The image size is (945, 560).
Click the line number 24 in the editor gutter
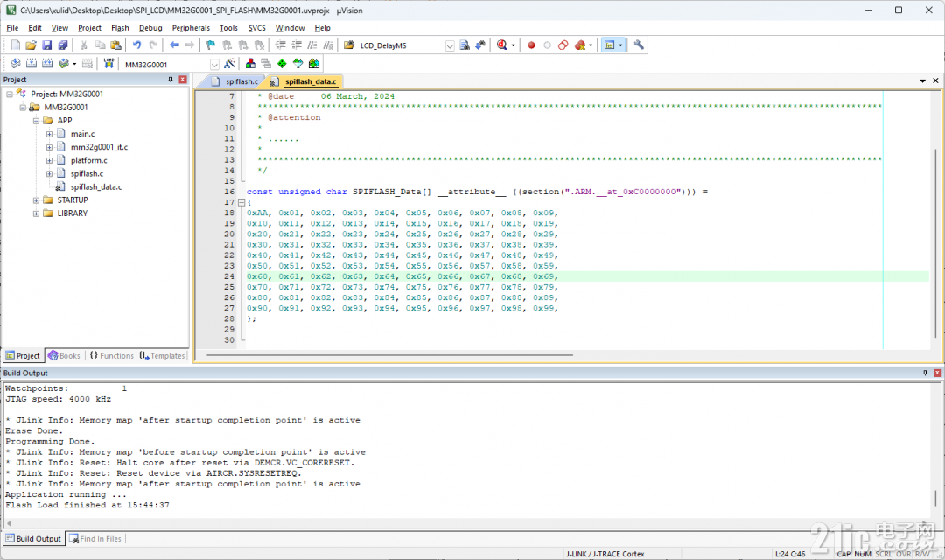229,276
